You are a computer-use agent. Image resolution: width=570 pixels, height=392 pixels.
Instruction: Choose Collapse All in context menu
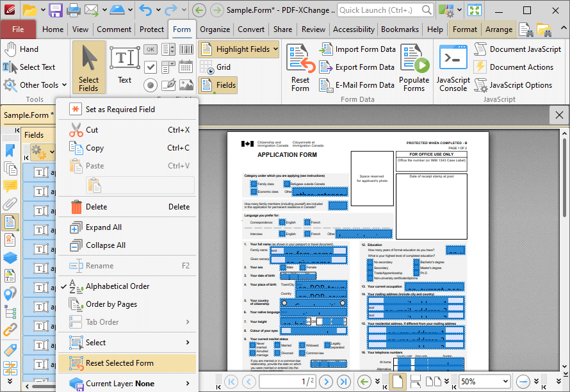pos(127,245)
